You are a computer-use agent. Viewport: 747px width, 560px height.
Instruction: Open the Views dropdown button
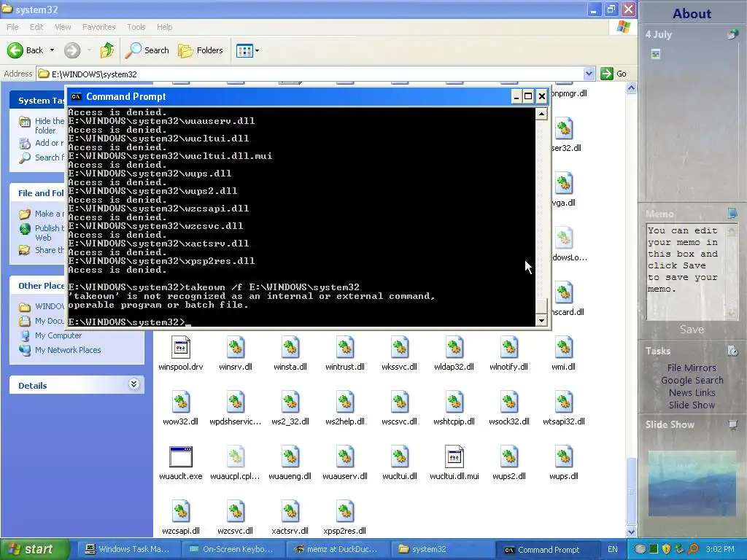[x=248, y=50]
